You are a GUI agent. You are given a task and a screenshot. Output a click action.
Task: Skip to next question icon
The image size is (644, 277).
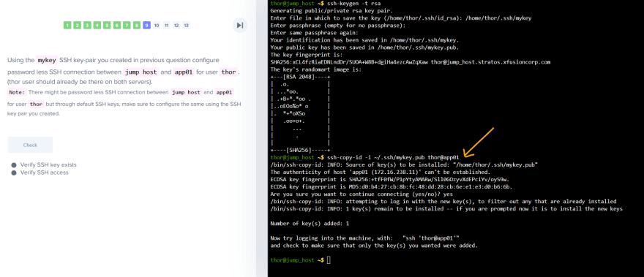tap(240, 26)
